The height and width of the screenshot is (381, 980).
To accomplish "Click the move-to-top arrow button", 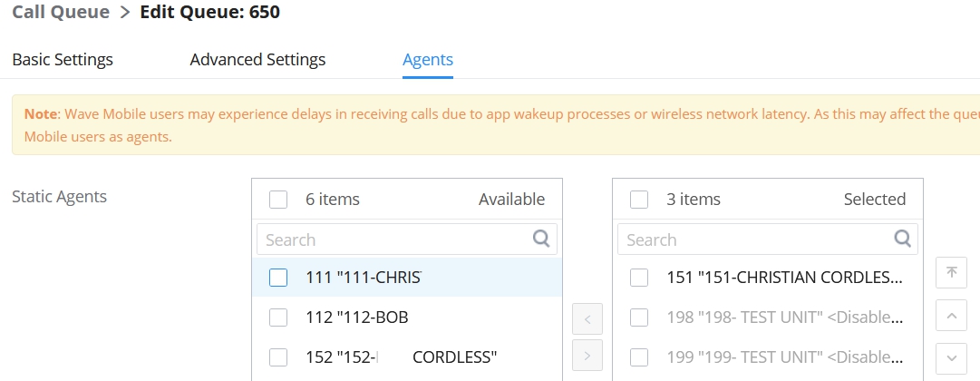I will coord(950,273).
